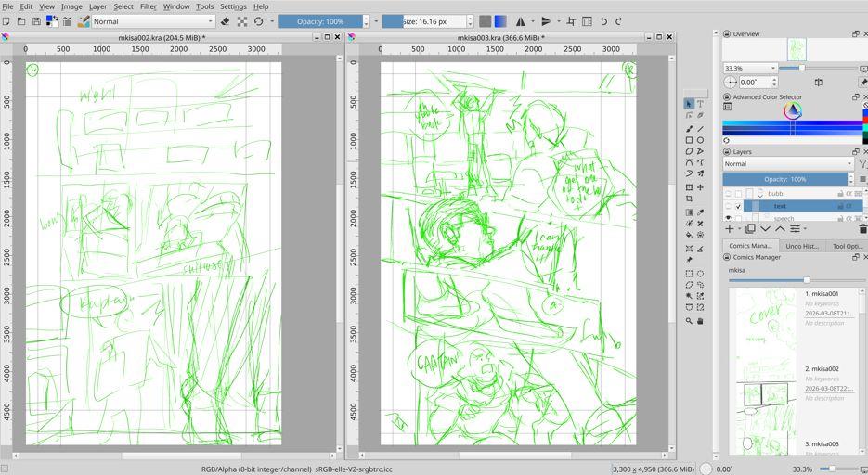The height and width of the screenshot is (475, 868).
Task: Click the eraser mode icon in toolbar
Action: [226, 21]
